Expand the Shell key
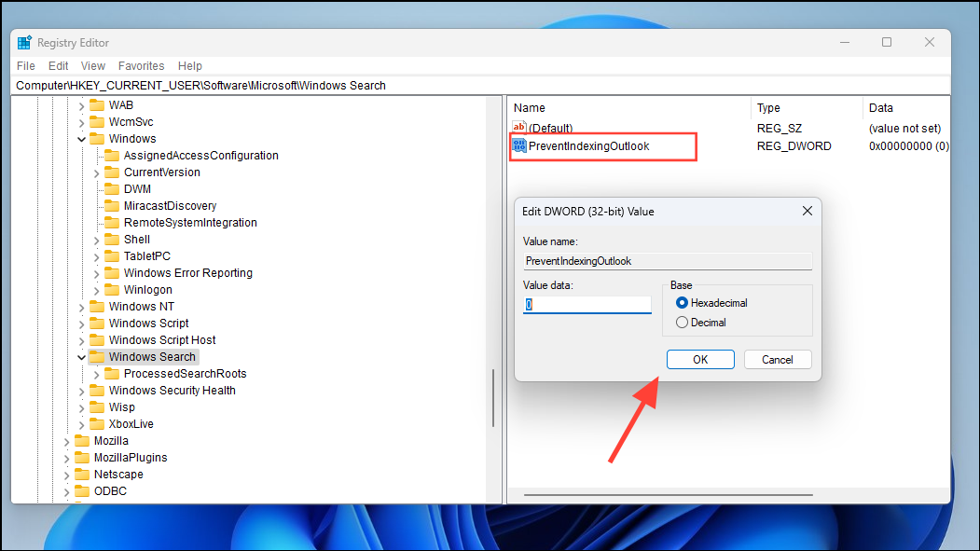 click(x=96, y=240)
